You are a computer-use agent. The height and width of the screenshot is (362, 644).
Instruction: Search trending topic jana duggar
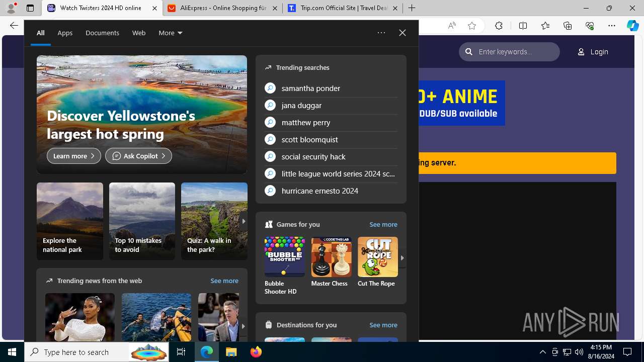pyautogui.click(x=331, y=105)
